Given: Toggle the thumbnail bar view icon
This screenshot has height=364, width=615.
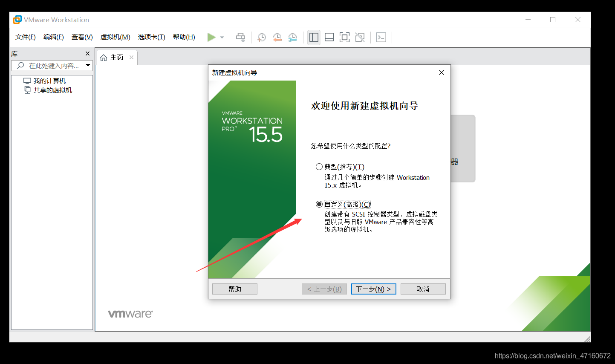Looking at the screenshot, I should pos(329,38).
